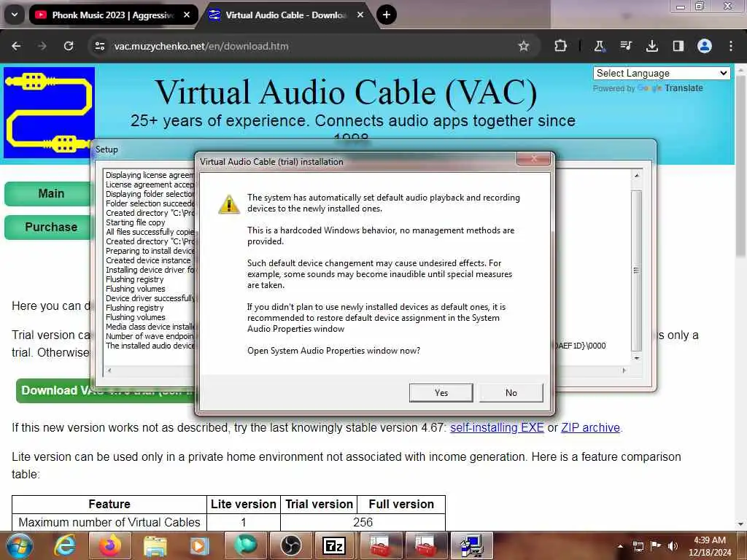Close the Virtual Audio Cable tab
The width and height of the screenshot is (747, 560).
pyautogui.click(x=360, y=15)
